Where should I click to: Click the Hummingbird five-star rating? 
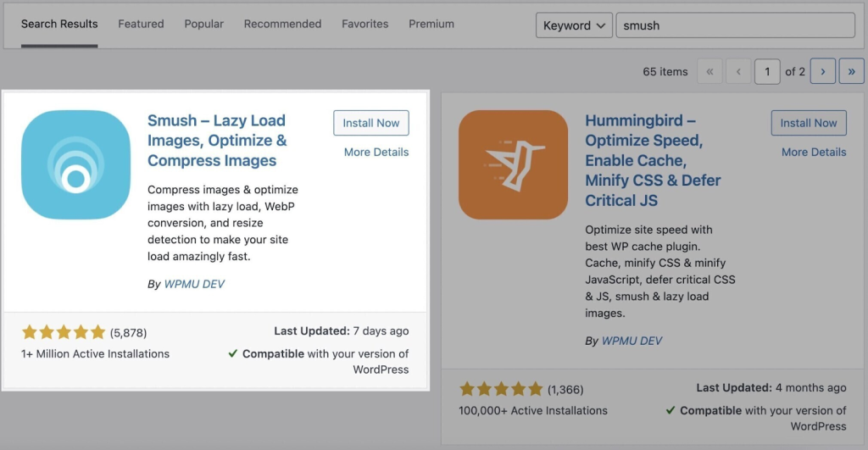pos(501,389)
